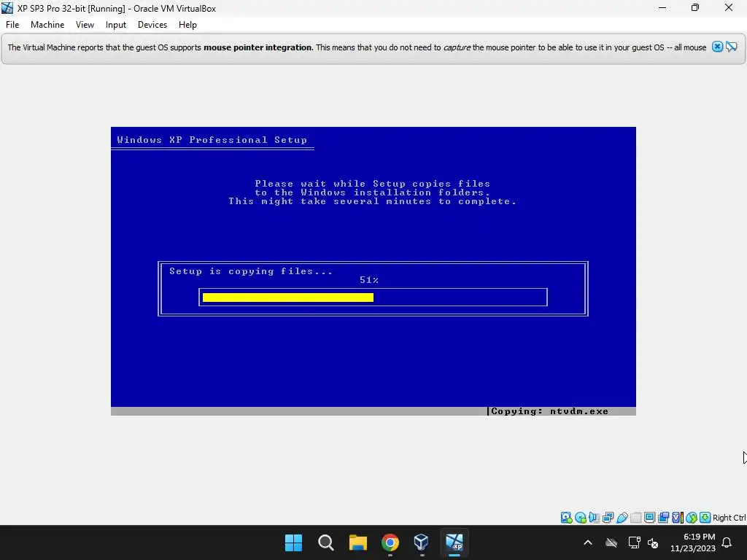747x560 pixels.
Task: Open Google Chrome from the taskbar
Action: click(x=390, y=542)
